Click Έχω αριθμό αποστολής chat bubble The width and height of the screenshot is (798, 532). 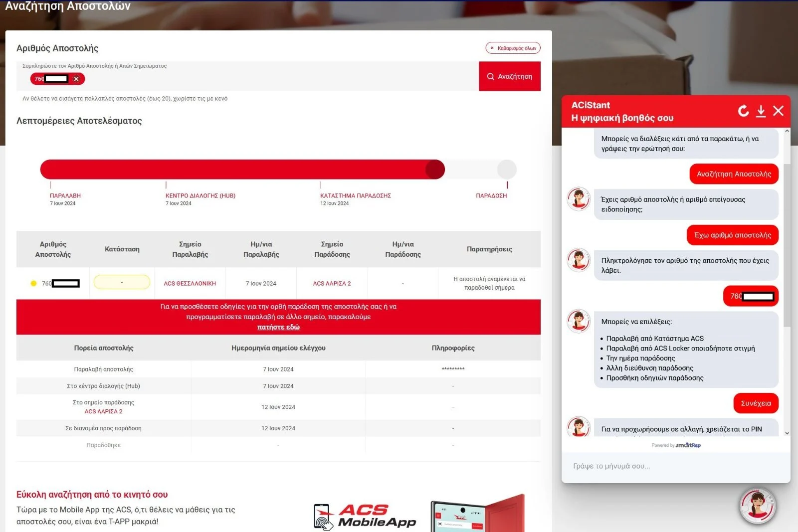pos(733,235)
